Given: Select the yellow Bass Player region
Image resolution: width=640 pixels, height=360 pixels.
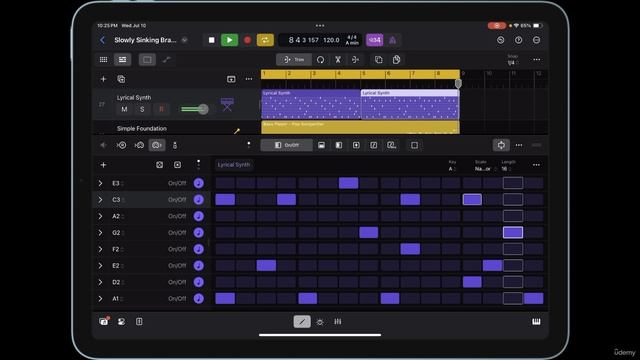Looking at the screenshot, I should (360, 127).
